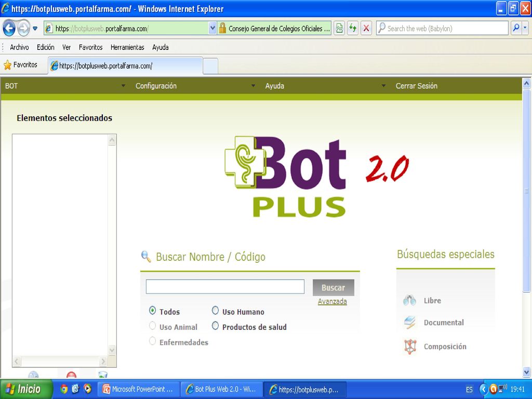Click the empty New Tab button
Image resolution: width=532 pixels, height=399 pixels.
[210, 66]
